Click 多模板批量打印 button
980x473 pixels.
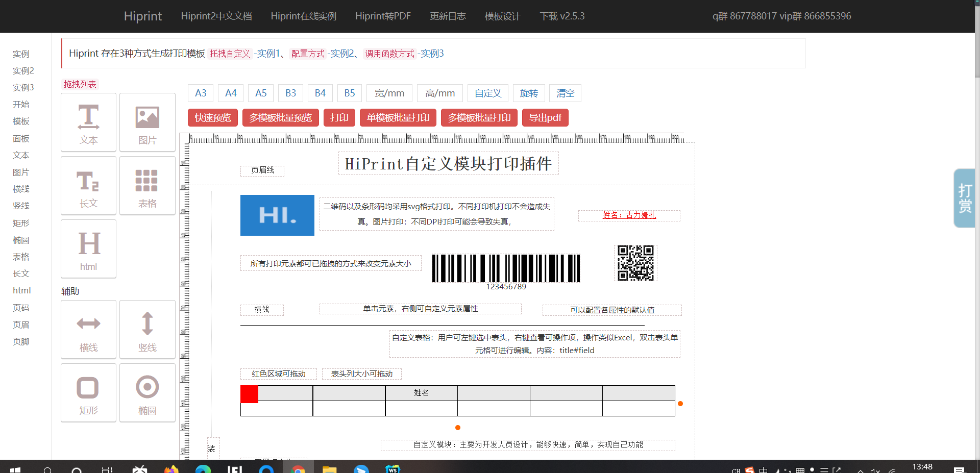479,118
